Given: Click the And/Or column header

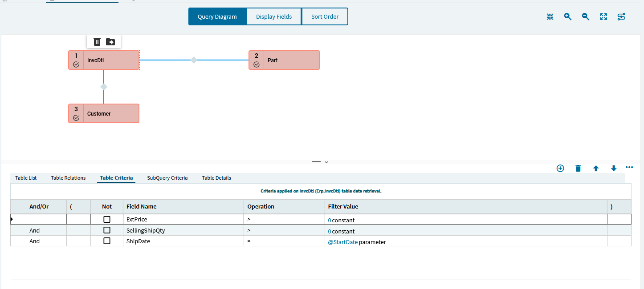Looking at the screenshot, I should (x=46, y=206).
